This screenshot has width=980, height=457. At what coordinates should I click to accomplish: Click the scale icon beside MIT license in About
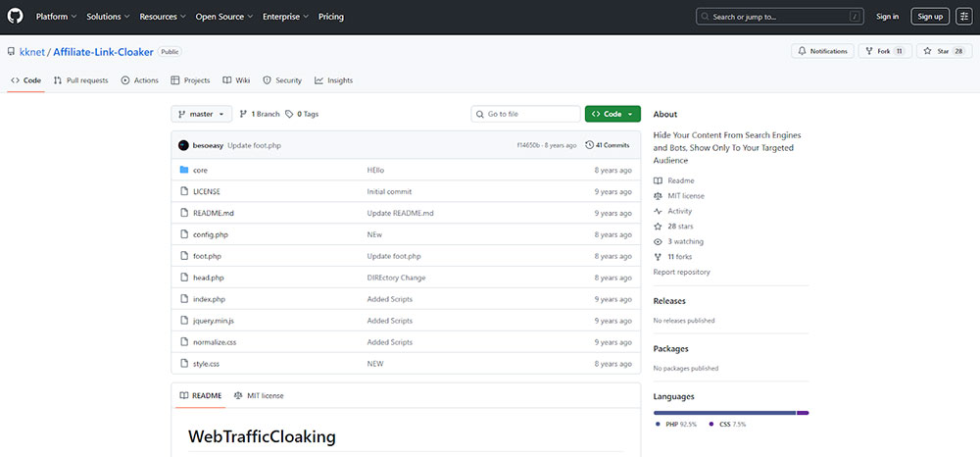[x=658, y=196]
